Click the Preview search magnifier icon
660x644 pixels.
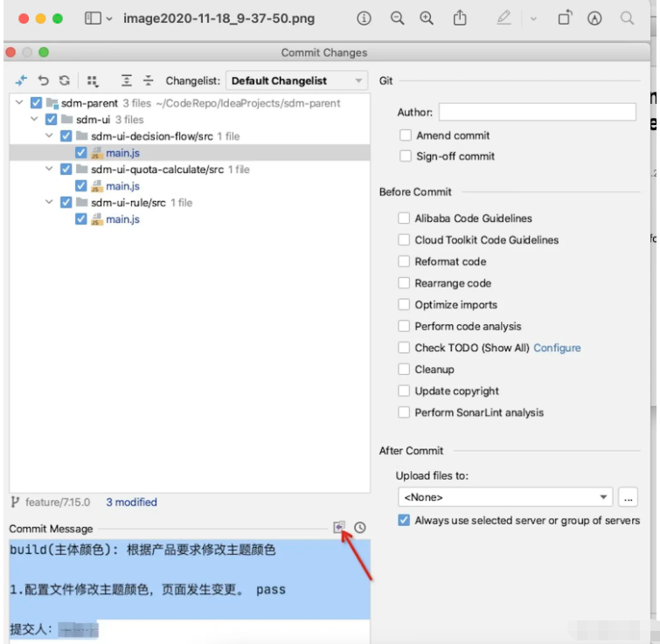(627, 18)
